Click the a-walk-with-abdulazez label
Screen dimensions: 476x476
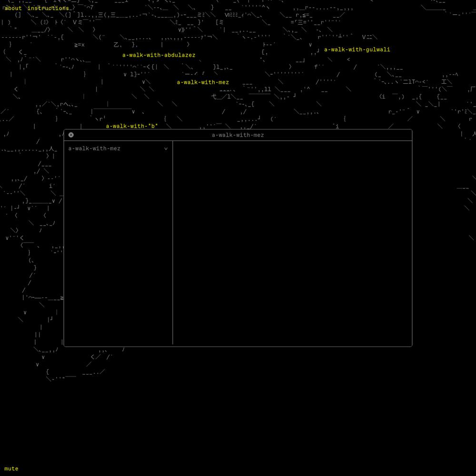(x=159, y=55)
